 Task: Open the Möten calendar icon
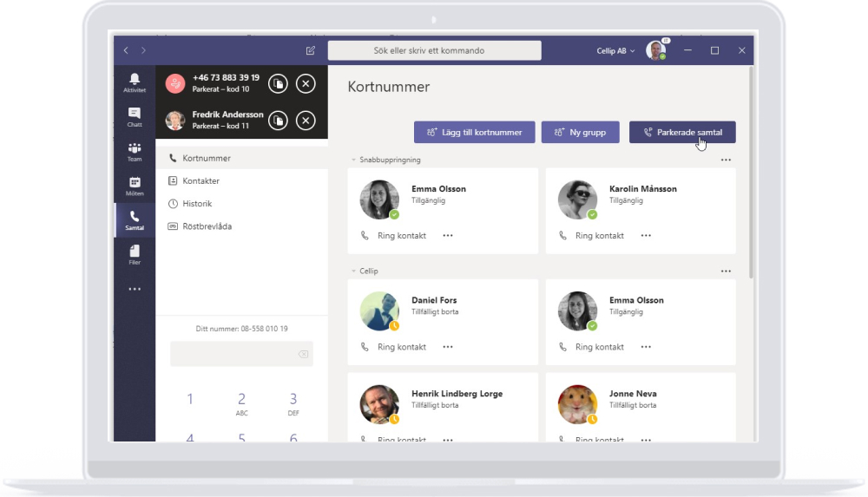pyautogui.click(x=134, y=186)
